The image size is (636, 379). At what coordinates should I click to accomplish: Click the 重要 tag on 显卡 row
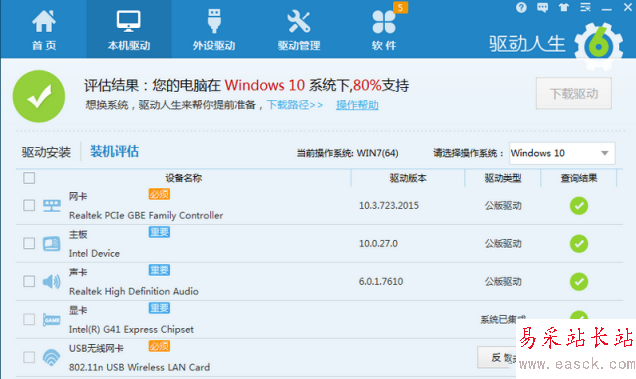(159, 308)
